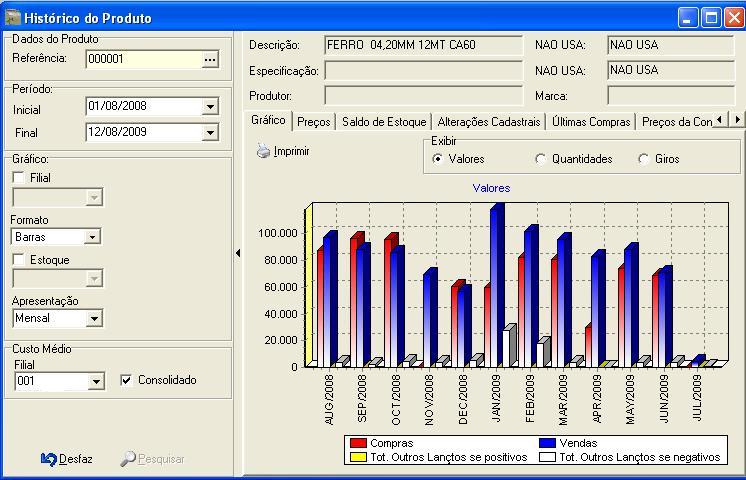This screenshot has height=480, width=746.
Task: Click the 100.000 axis value
Action: click(277, 233)
